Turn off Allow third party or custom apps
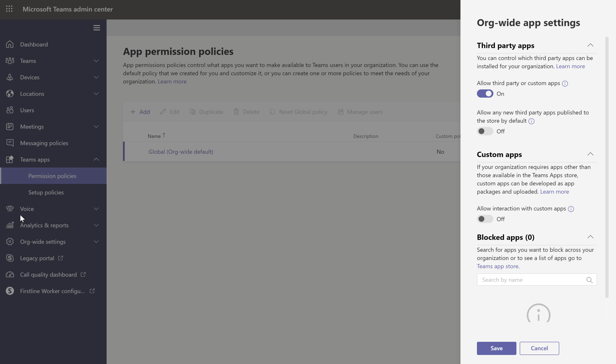This screenshot has width=616, height=364. coord(485,94)
